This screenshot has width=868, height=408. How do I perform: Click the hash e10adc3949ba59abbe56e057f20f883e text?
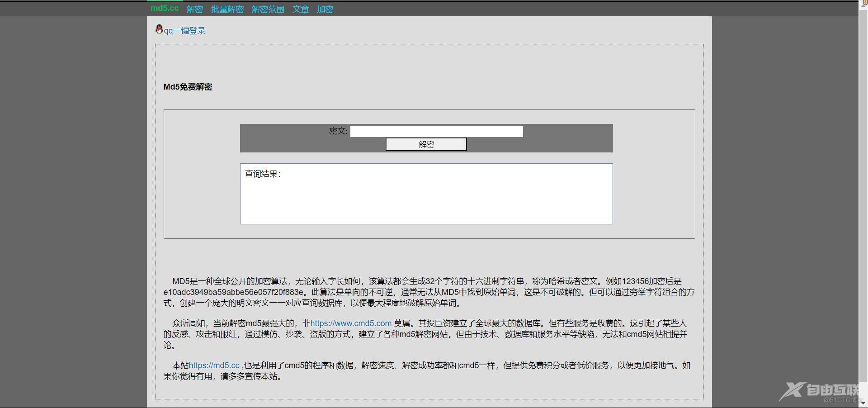click(234, 292)
